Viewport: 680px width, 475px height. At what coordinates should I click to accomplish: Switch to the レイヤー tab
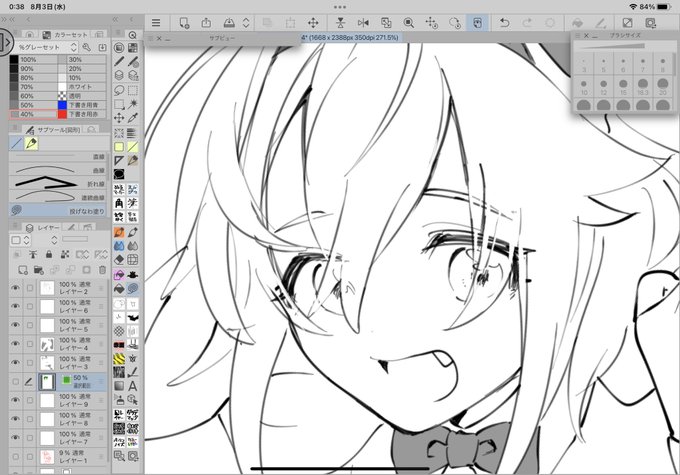(x=42, y=227)
